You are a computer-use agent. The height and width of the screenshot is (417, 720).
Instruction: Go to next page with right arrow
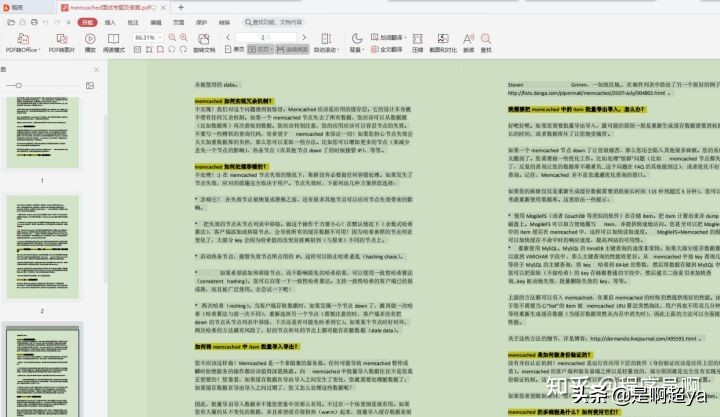pyautogui.click(x=304, y=37)
